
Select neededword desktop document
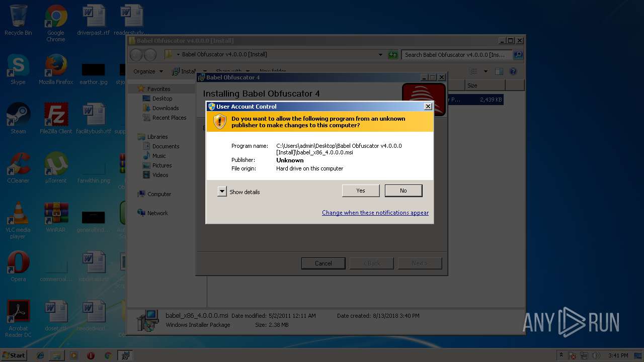(94, 316)
